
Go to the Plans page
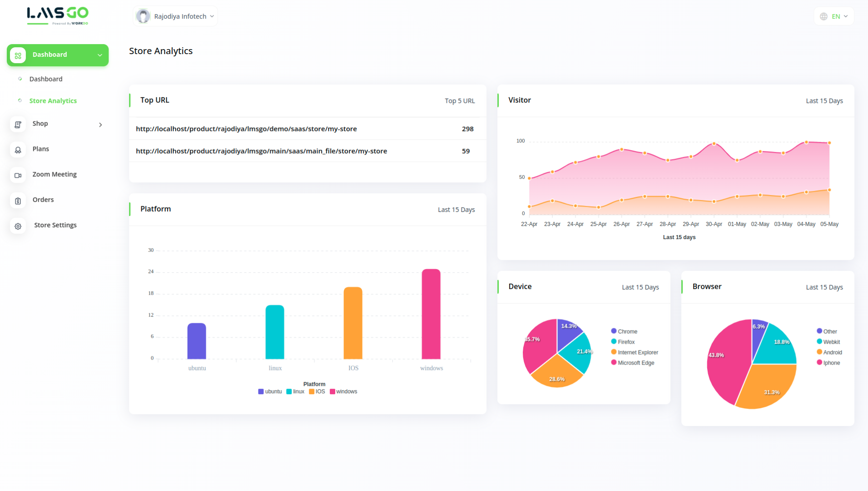(x=41, y=149)
